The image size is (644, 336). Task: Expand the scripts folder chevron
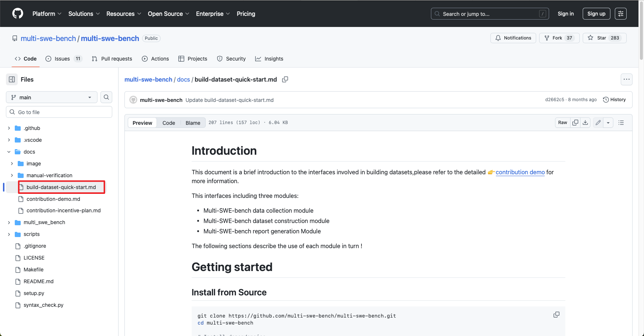click(9, 234)
